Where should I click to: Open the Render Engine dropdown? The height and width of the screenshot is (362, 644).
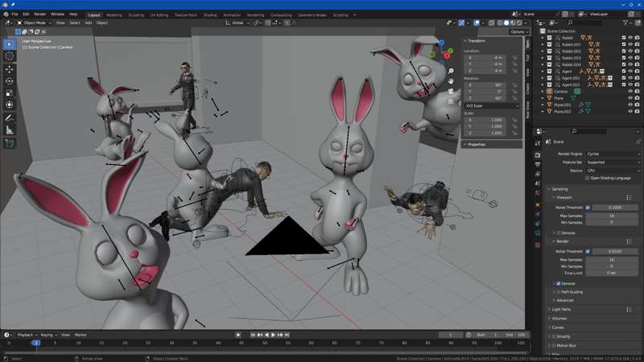coord(613,154)
